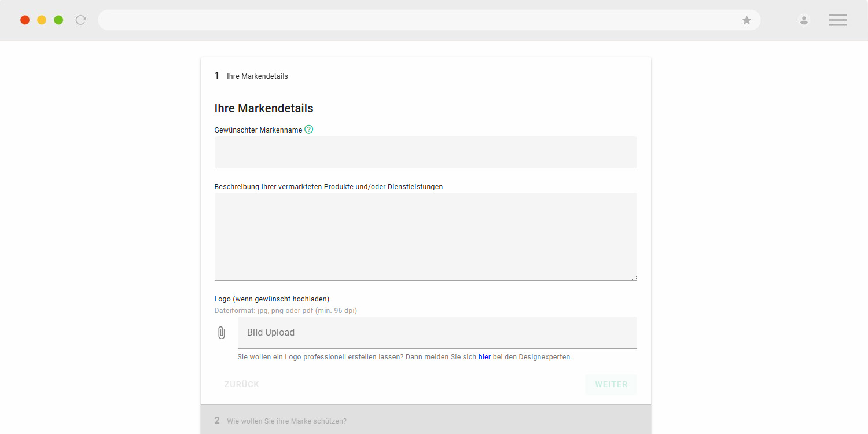
Task: Bookmark the page using the star icon
Action: pos(747,20)
